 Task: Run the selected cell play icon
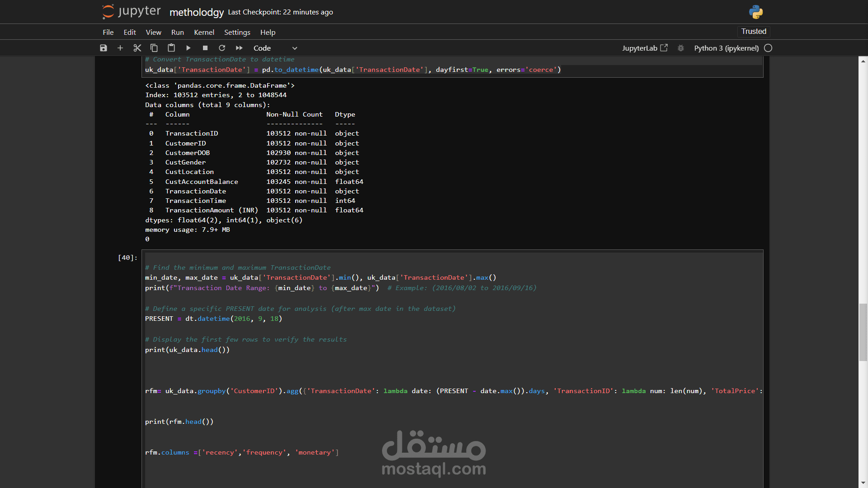pos(189,48)
